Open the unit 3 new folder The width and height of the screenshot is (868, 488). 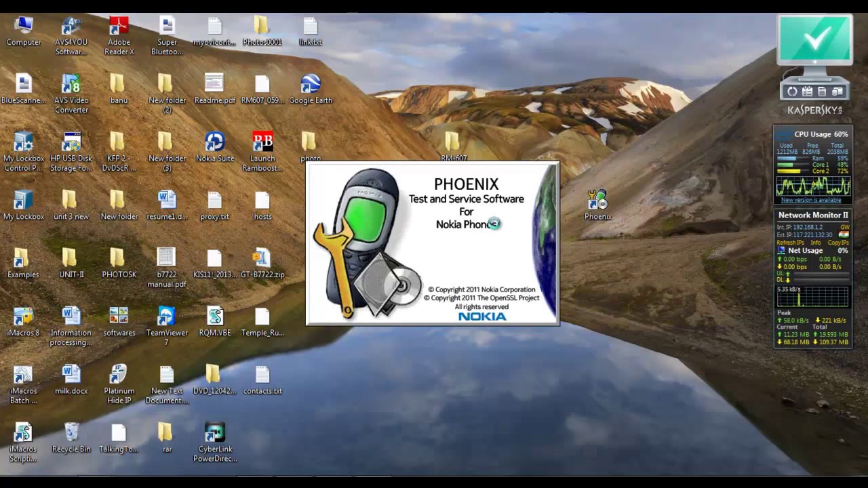pos(71,206)
